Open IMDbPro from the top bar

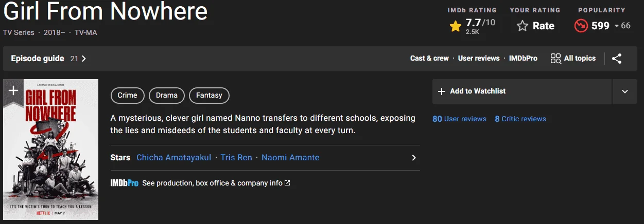(x=523, y=59)
